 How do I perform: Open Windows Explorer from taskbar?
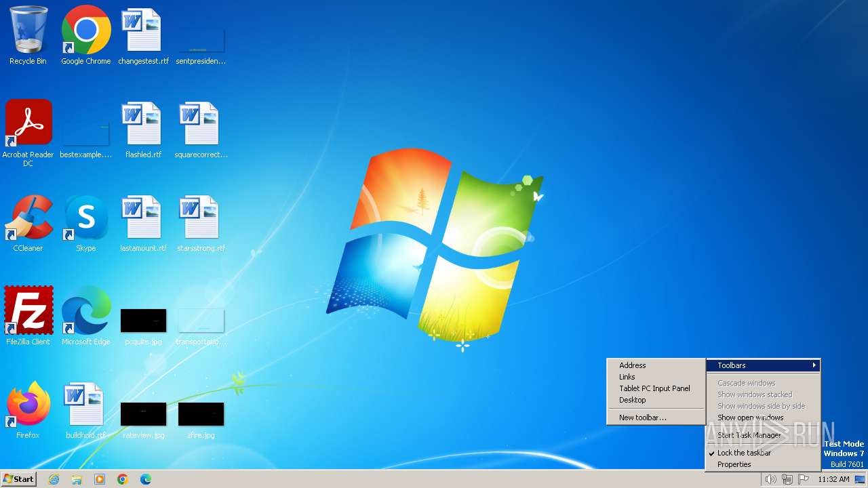pyautogui.click(x=77, y=479)
